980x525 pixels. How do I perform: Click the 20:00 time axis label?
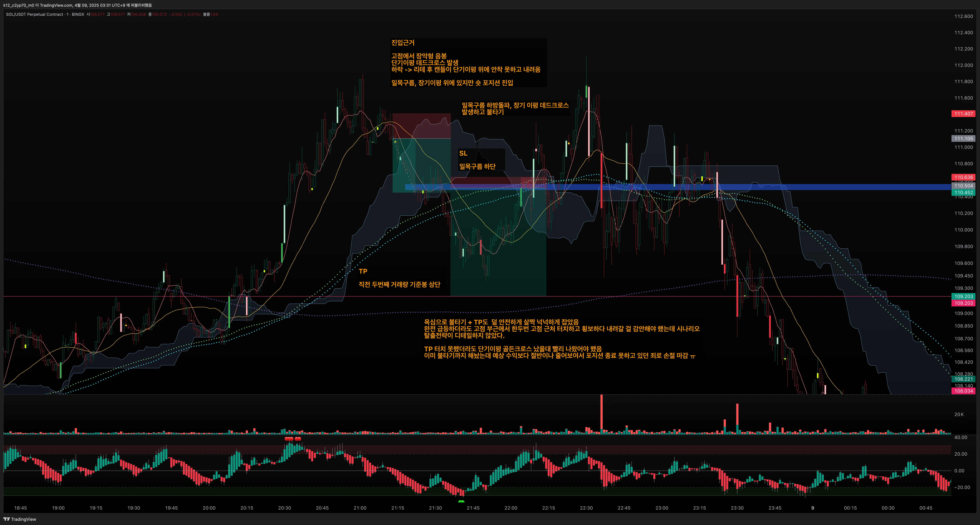[209, 508]
